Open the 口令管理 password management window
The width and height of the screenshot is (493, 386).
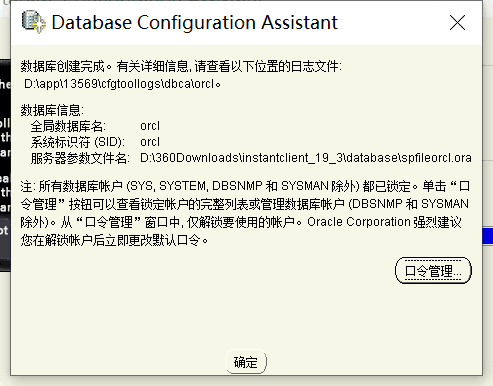click(x=433, y=271)
